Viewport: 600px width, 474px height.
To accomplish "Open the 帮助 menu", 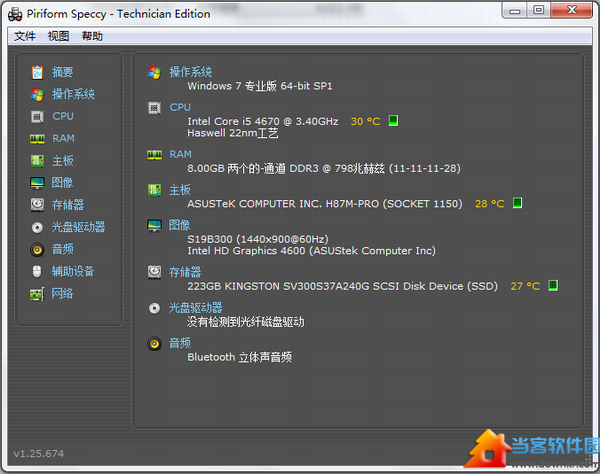I will click(92, 36).
